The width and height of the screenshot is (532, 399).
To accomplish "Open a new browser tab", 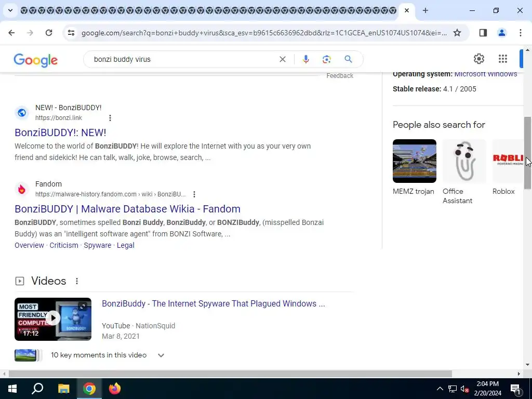I will pyautogui.click(x=425, y=10).
